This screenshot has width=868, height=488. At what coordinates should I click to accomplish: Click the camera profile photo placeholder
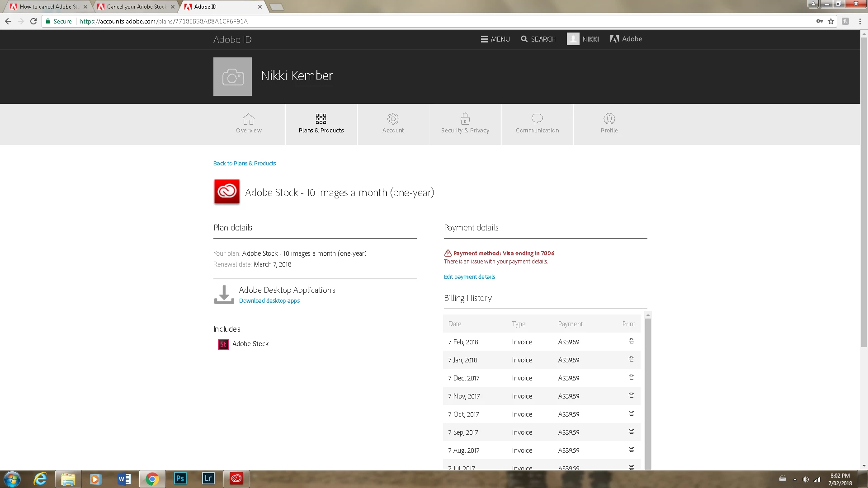232,76
